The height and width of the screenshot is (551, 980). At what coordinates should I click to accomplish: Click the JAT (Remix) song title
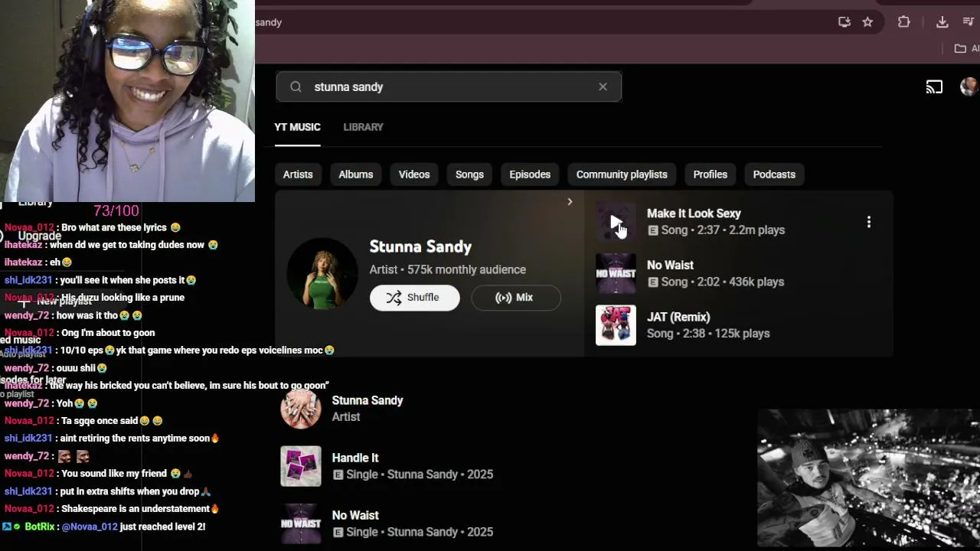(x=678, y=317)
